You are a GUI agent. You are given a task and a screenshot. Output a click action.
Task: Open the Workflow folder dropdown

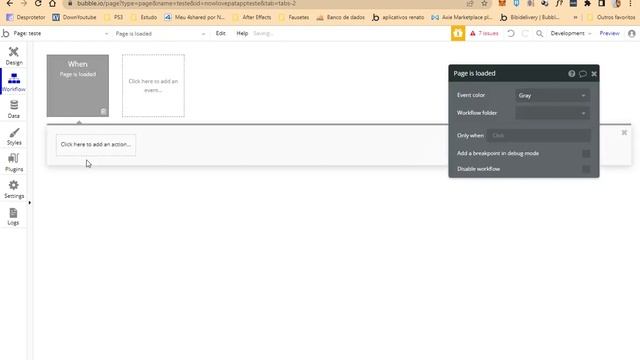pos(552,113)
